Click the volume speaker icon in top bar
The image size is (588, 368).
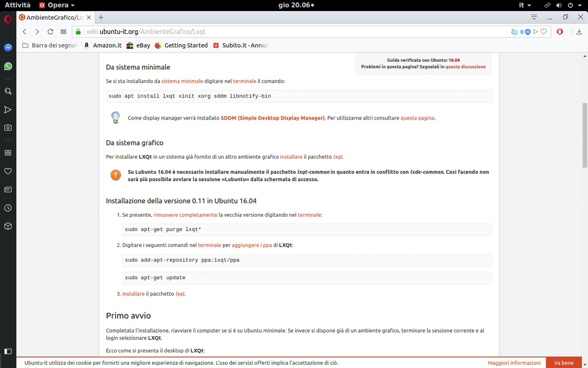click(559, 5)
